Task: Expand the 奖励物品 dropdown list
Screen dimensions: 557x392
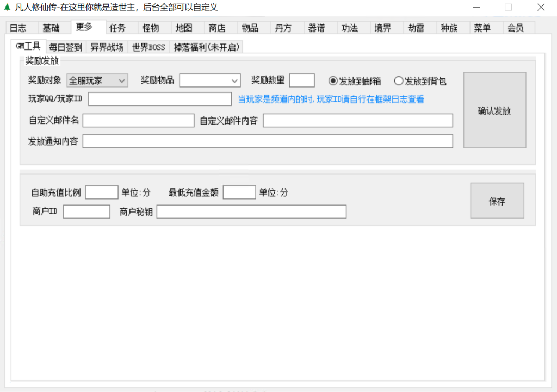Action: click(210, 80)
